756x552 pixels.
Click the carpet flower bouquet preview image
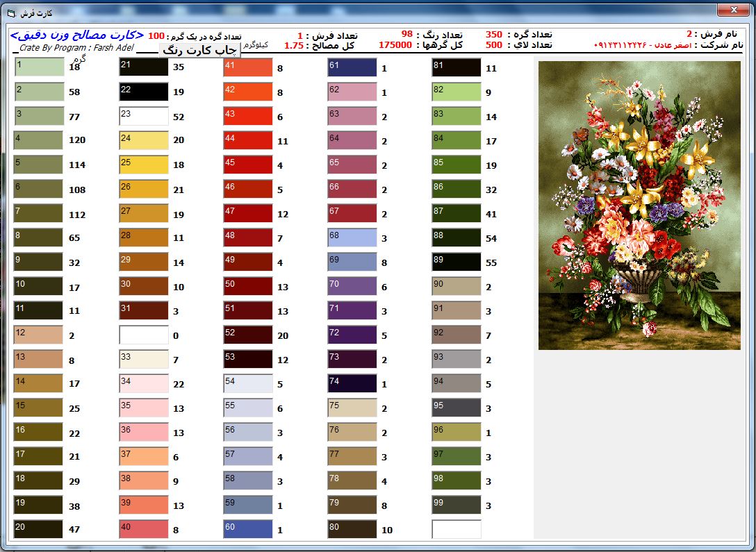pyautogui.click(x=639, y=206)
